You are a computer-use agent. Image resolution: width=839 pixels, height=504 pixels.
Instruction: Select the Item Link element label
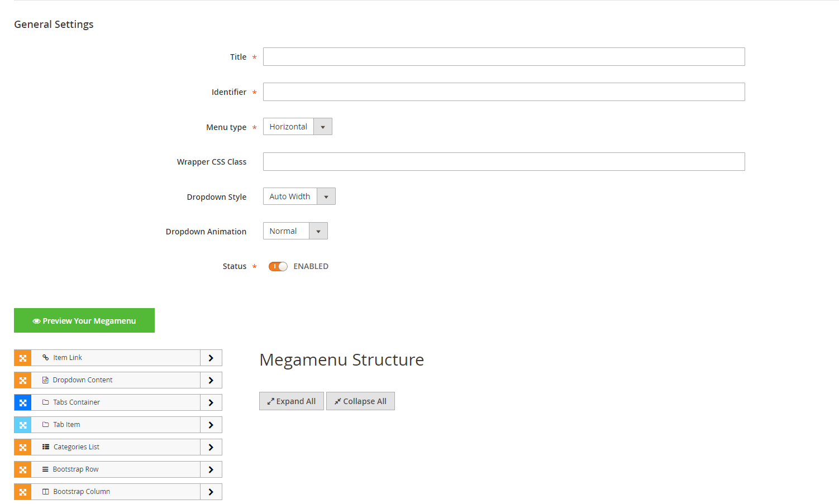click(x=68, y=358)
